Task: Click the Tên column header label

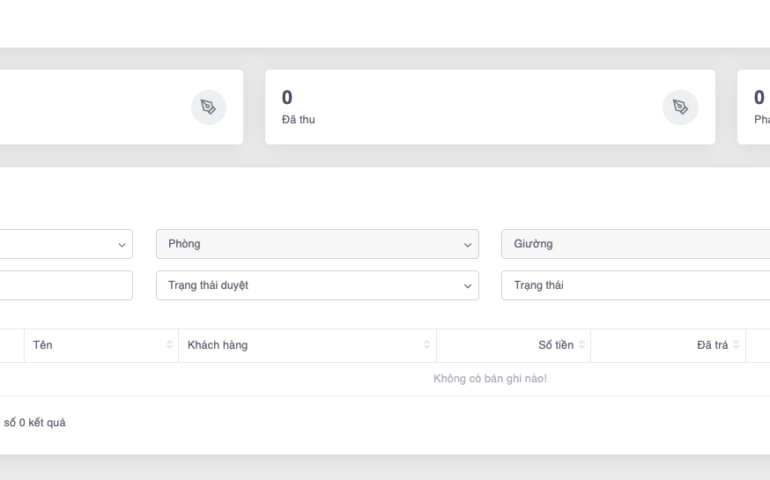Action: point(43,345)
